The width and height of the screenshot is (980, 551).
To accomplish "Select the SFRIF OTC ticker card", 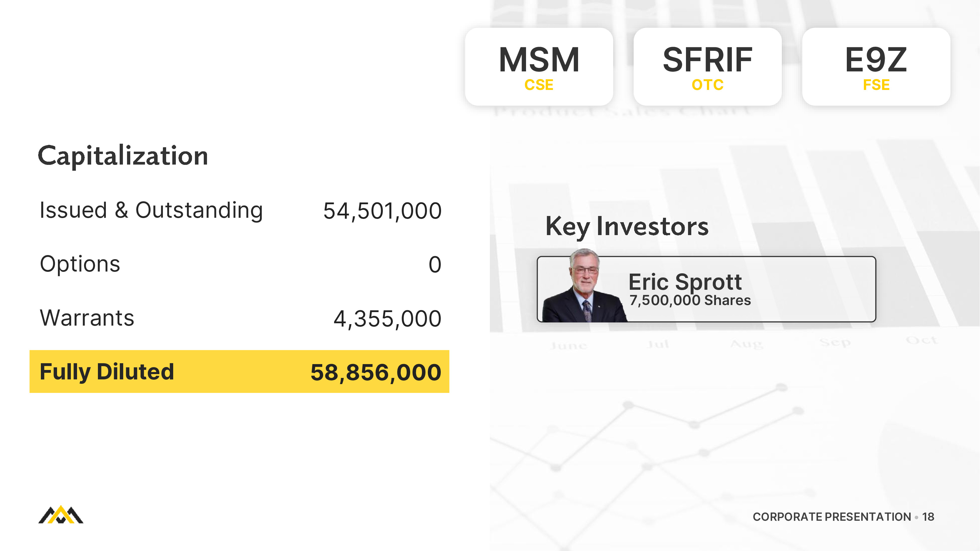I will [707, 67].
